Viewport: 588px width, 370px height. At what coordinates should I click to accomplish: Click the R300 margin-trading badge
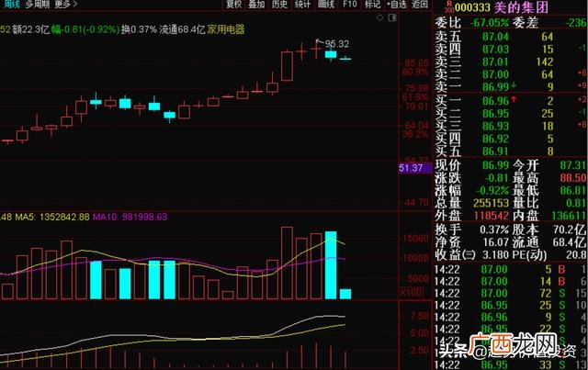click(449, 6)
